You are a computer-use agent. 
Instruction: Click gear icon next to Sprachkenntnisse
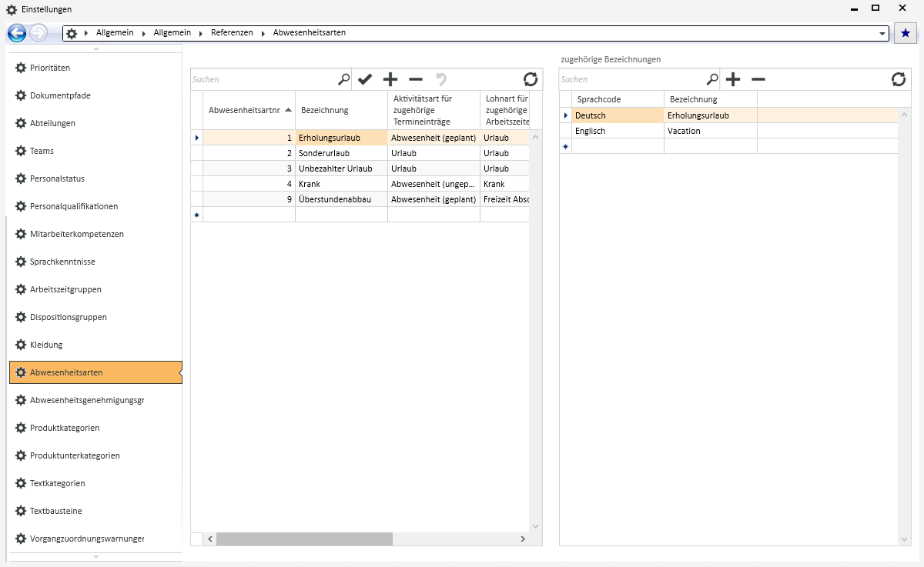pos(21,262)
